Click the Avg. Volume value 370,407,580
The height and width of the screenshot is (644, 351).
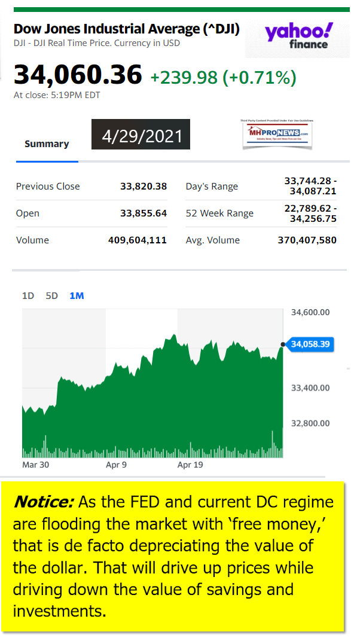coord(307,240)
